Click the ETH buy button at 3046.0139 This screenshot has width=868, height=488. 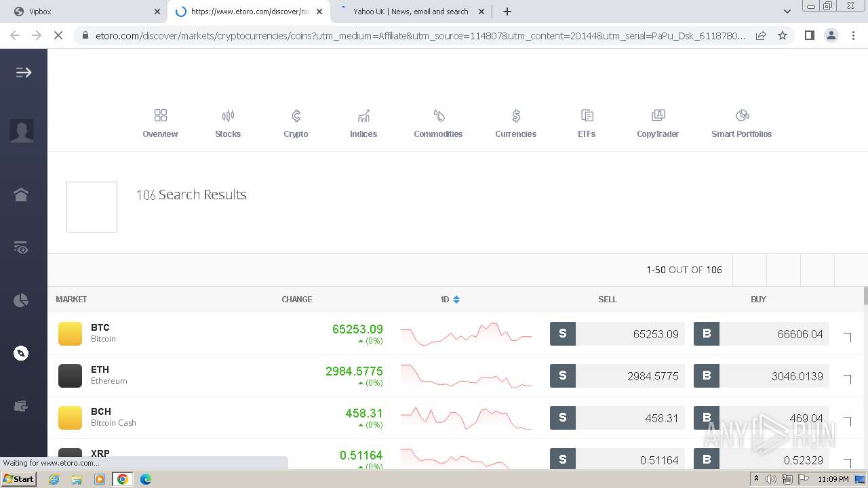tap(761, 375)
